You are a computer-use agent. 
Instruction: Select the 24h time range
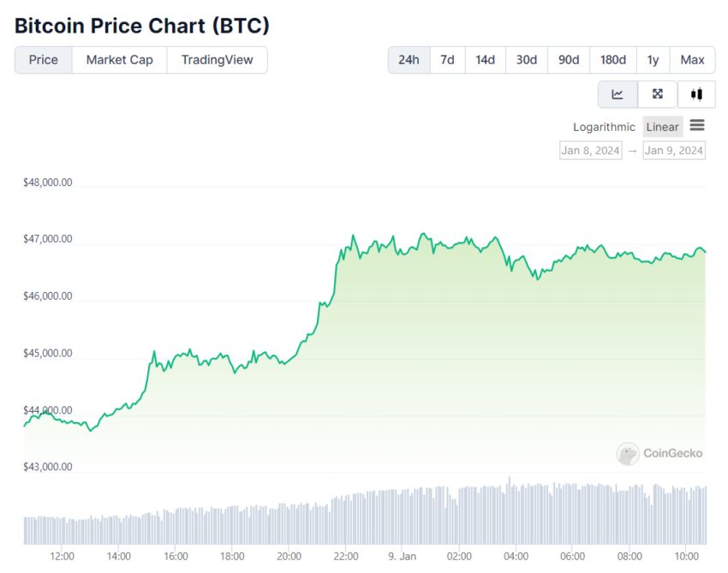coord(409,60)
